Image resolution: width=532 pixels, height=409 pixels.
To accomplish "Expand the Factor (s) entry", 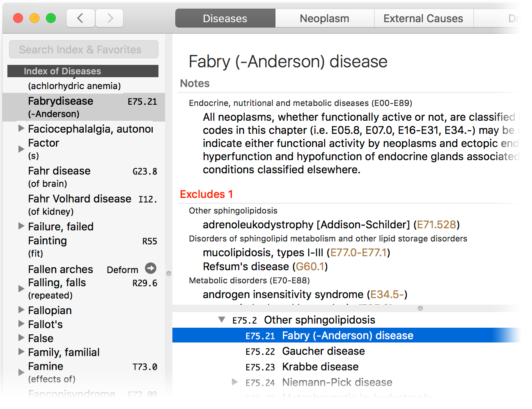I will [21, 149].
